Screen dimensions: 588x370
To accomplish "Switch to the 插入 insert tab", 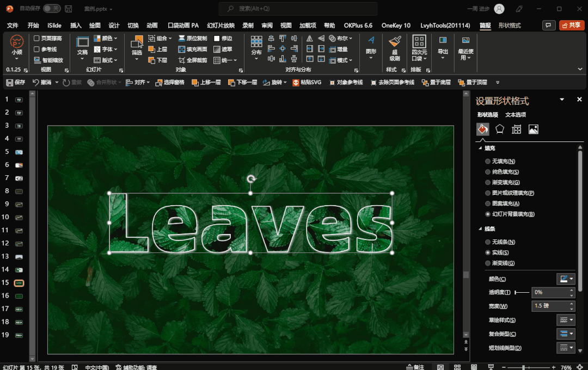I will click(x=76, y=26).
